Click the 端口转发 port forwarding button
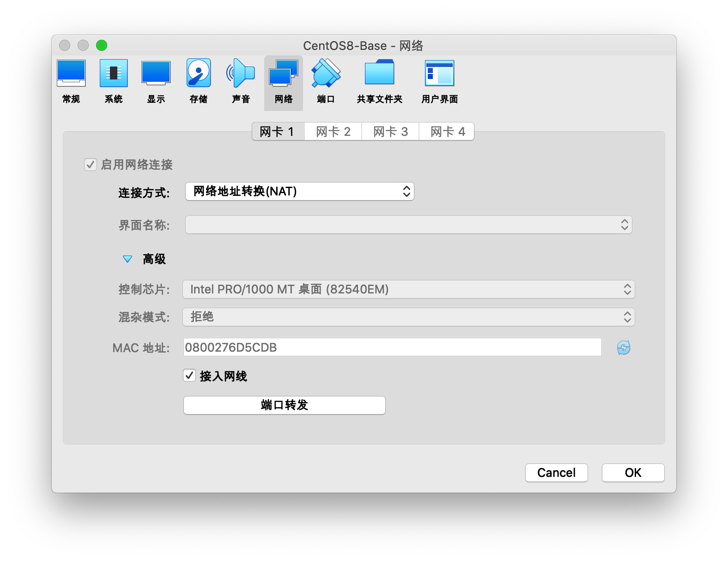728x561 pixels. click(x=284, y=405)
